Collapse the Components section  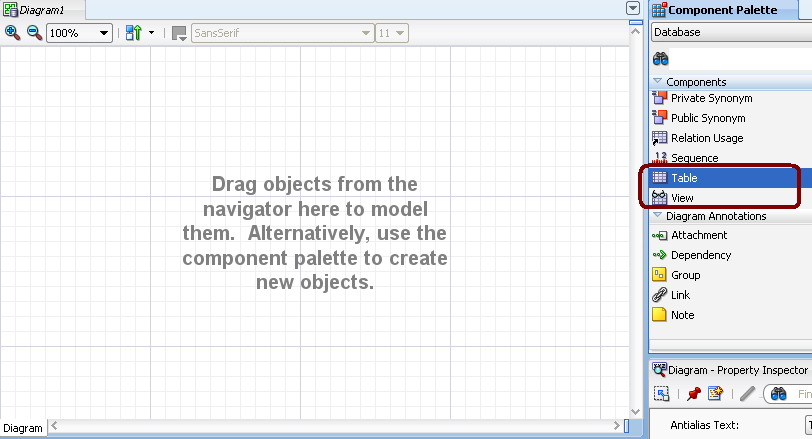(658, 82)
